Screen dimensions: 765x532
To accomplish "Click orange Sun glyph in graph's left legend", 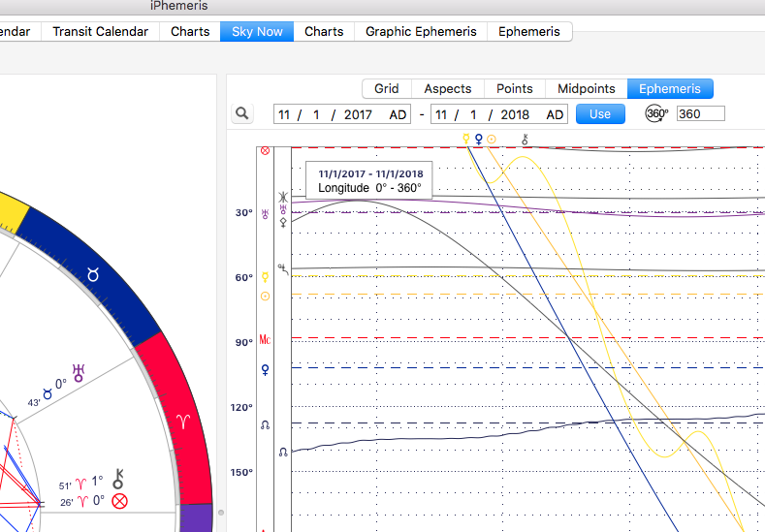I will point(265,296).
